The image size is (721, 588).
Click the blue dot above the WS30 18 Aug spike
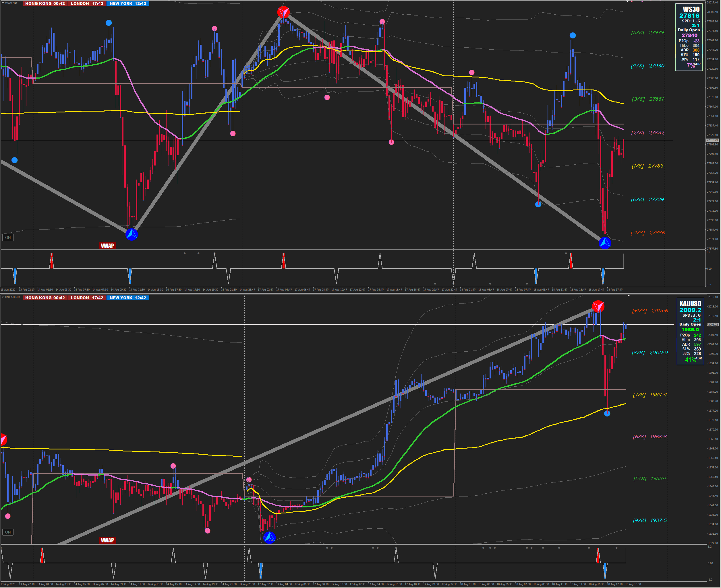pos(573,35)
